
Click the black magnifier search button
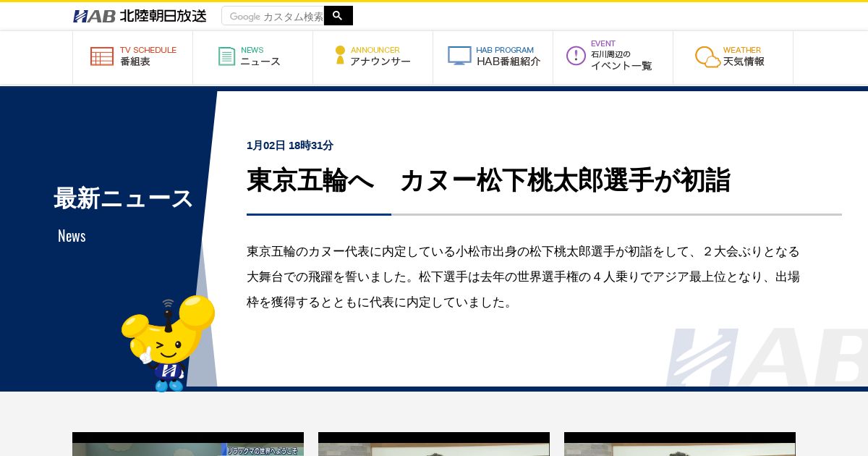pyautogui.click(x=339, y=15)
